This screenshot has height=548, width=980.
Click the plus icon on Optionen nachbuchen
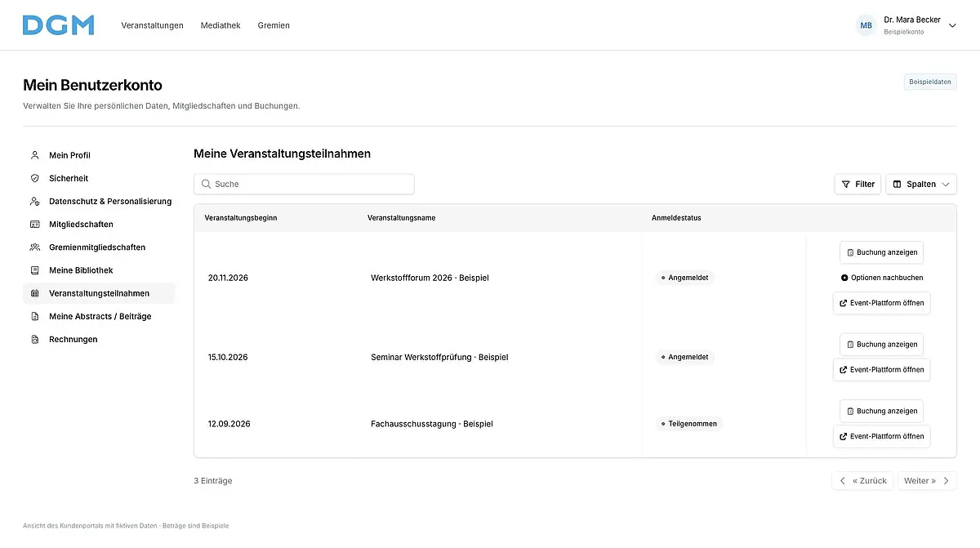844,278
